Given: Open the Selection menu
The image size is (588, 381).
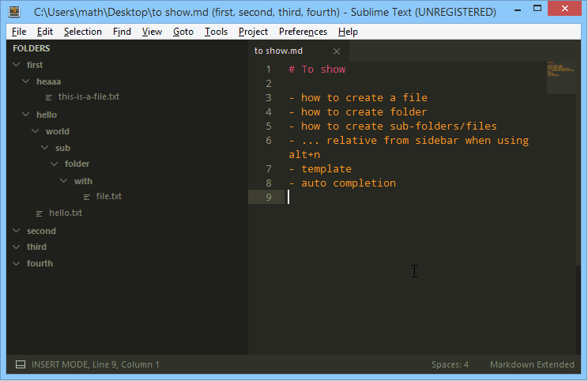Looking at the screenshot, I should (x=82, y=32).
